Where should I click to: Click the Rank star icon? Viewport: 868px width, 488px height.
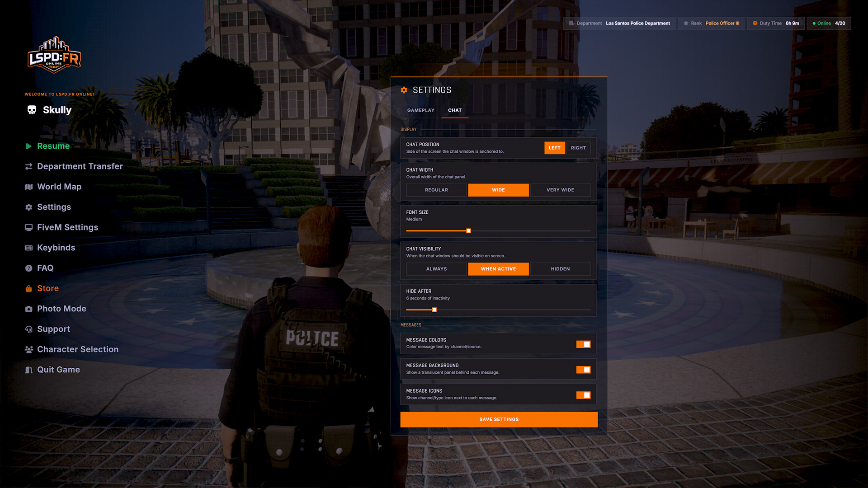[x=686, y=23]
